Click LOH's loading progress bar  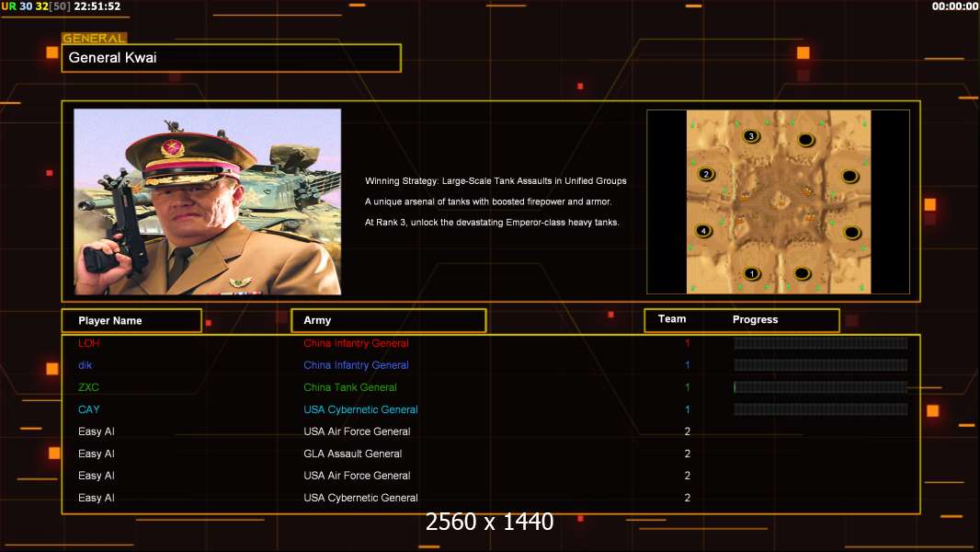pos(820,343)
